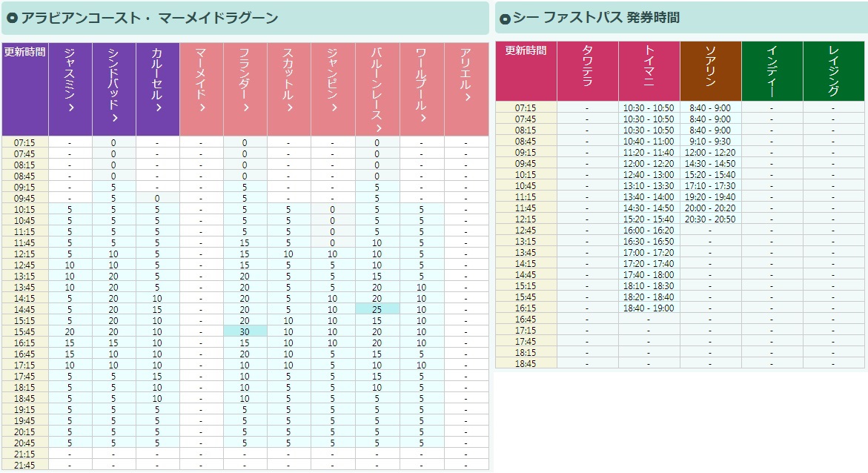Click the highlighted 25 minute バルーンレース cell
This screenshot has height=473, width=868.
pyautogui.click(x=377, y=308)
